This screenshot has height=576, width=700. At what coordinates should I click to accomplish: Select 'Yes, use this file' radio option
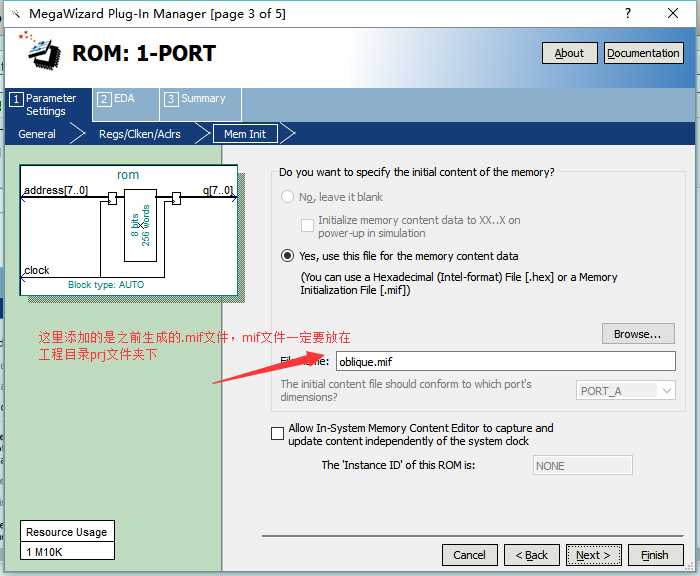click(288, 256)
